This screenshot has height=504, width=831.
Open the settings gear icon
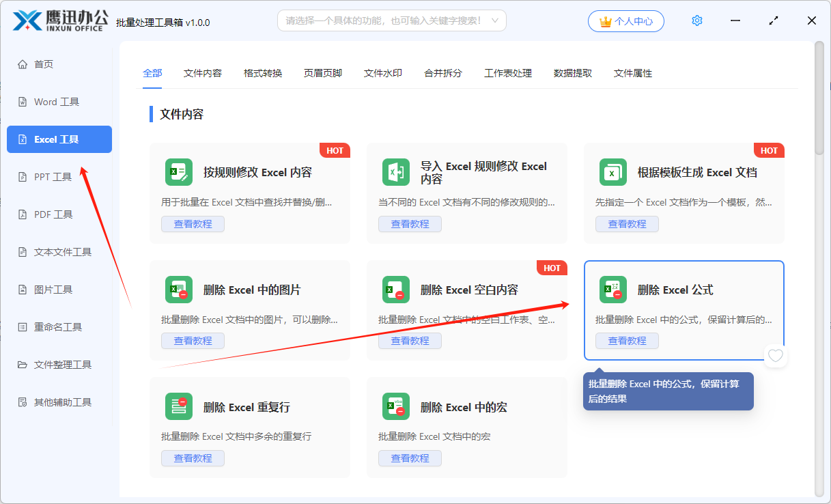tap(696, 20)
